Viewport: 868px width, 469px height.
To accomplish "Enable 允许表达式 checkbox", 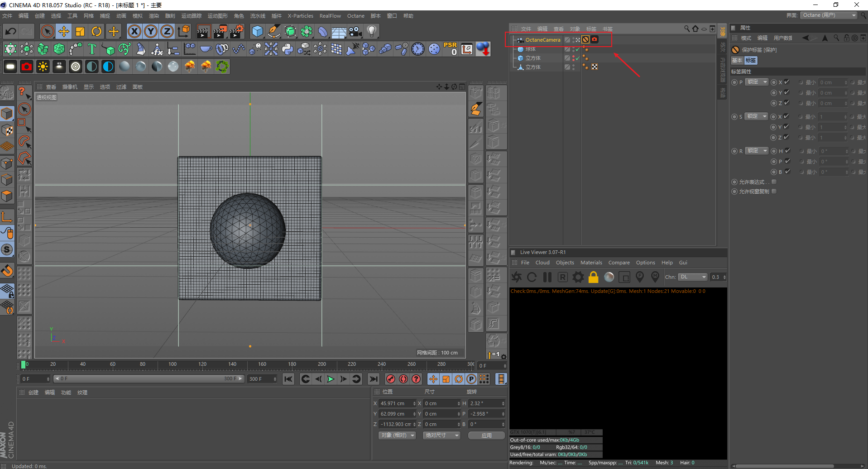I will [x=774, y=182].
